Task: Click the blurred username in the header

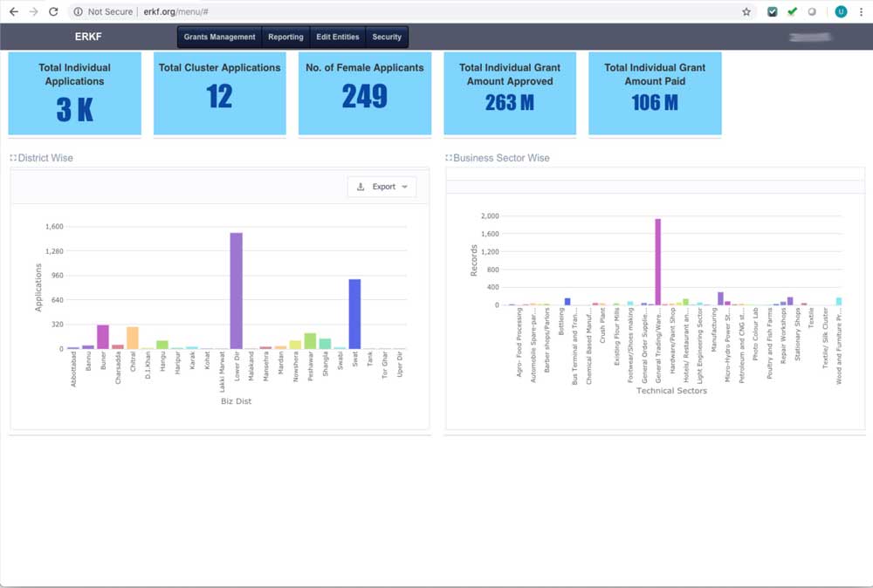Action: 810,38
